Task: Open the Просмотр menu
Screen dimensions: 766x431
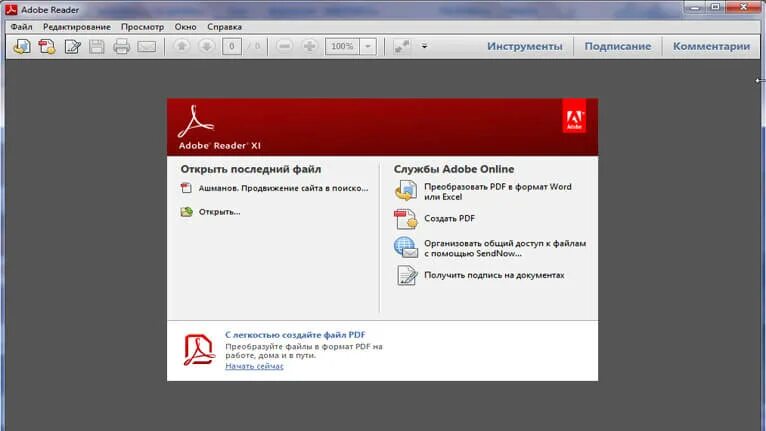Action: [143, 27]
